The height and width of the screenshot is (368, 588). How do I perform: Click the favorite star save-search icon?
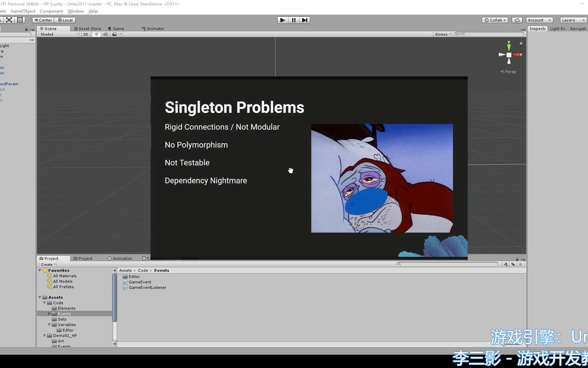coord(520,264)
